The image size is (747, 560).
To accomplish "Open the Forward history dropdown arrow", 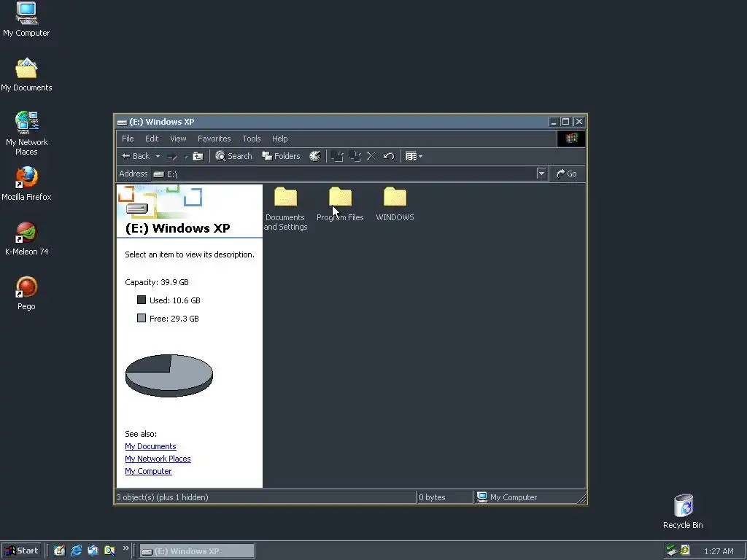I will click(x=186, y=156).
